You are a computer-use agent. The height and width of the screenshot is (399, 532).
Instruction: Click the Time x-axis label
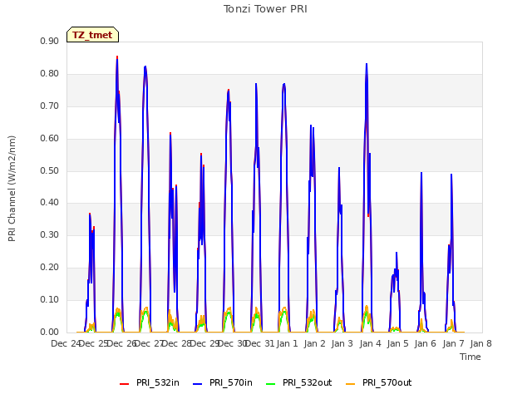click(x=470, y=357)
